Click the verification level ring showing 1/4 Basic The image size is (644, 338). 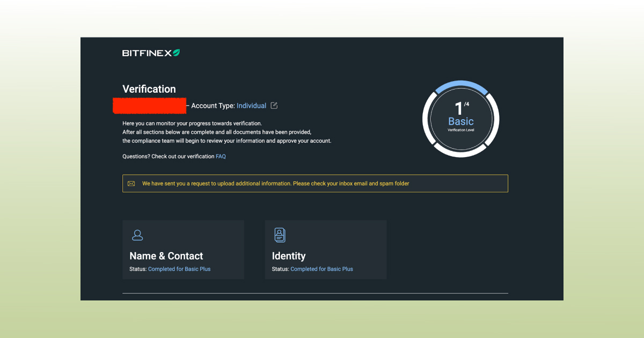tap(460, 118)
